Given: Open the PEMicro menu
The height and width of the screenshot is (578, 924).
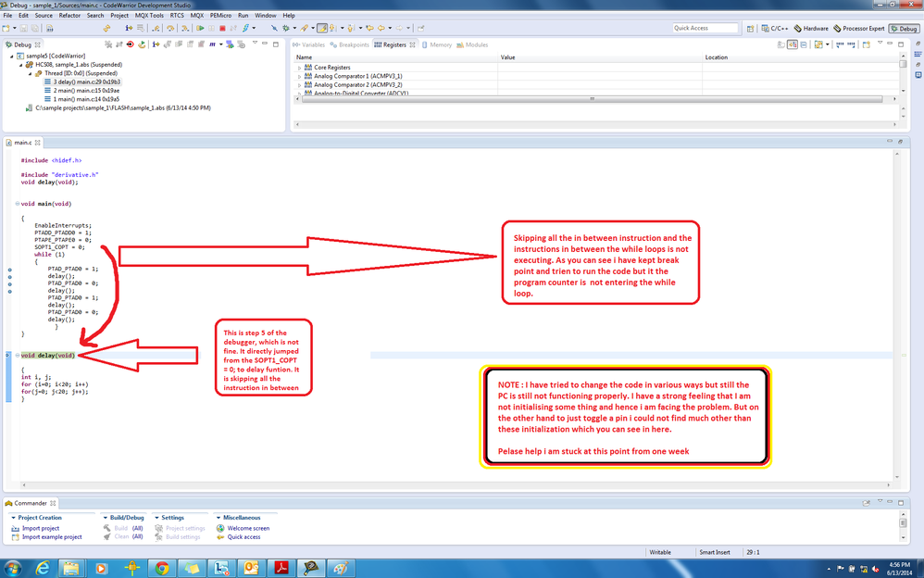Looking at the screenshot, I should tap(221, 16).
